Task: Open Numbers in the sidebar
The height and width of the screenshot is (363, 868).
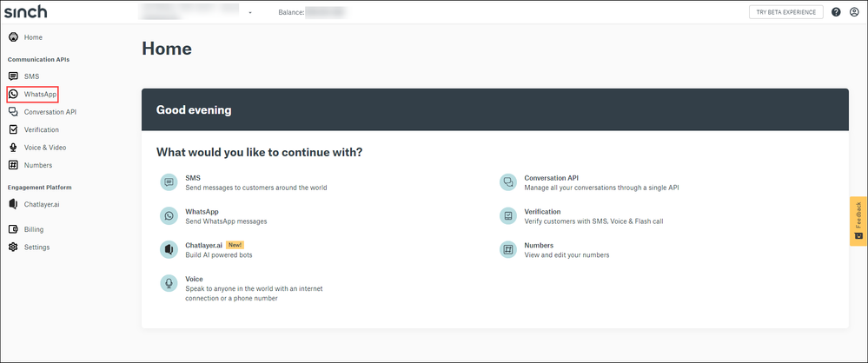Action: click(x=38, y=165)
